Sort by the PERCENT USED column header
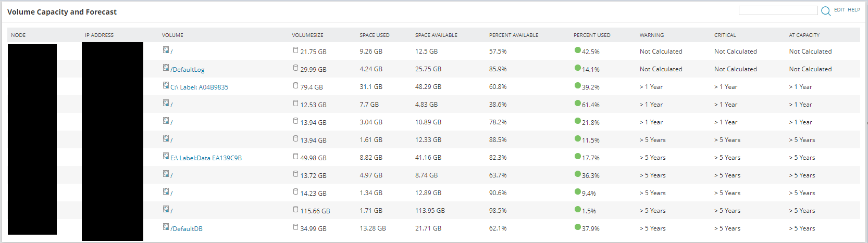Image resolution: width=868 pixels, height=243 pixels. click(x=592, y=35)
